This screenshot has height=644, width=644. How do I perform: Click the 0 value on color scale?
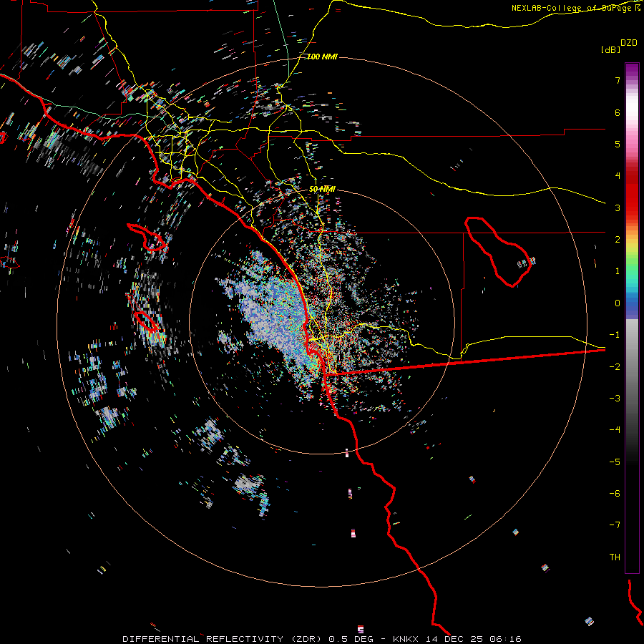(618, 303)
